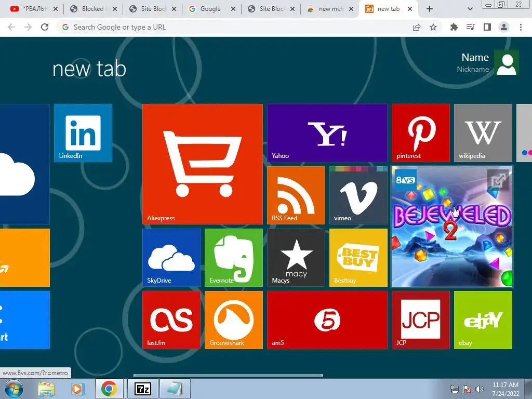Open a new tab with plus button
This screenshot has width=532, height=399.
click(430, 9)
